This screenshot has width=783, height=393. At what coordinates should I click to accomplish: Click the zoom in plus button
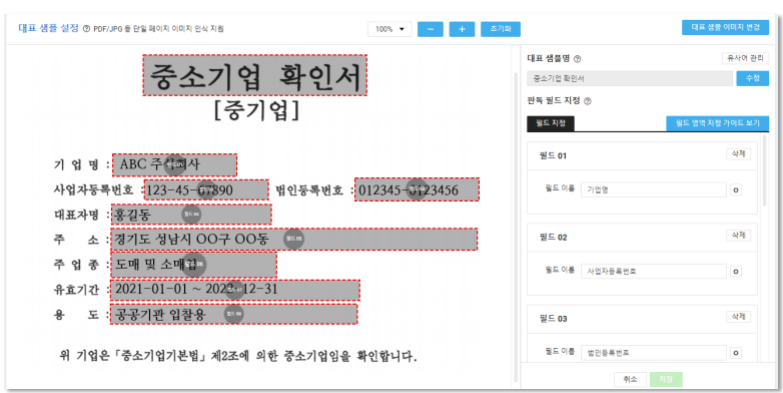pos(462,29)
